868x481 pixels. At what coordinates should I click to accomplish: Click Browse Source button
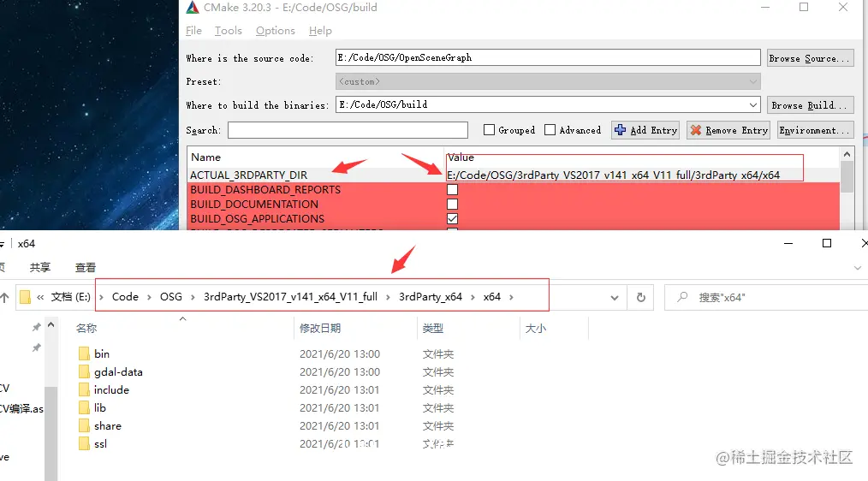point(811,58)
